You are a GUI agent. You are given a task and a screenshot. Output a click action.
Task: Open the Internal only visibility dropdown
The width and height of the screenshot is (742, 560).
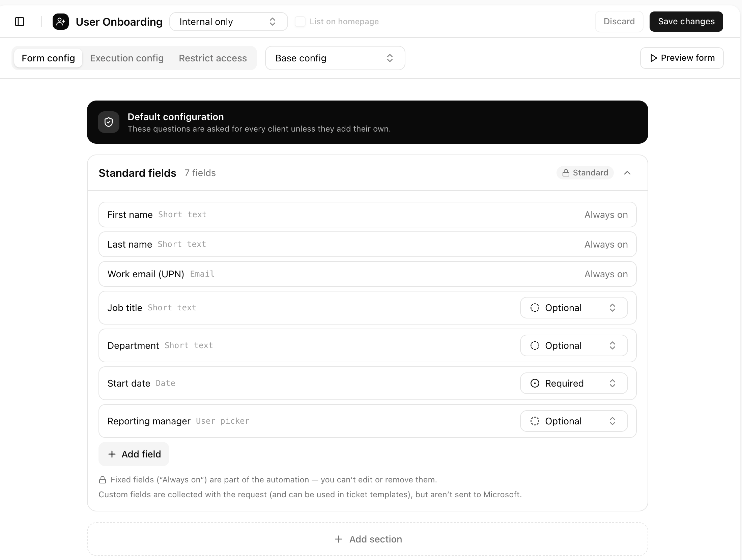coord(229,22)
